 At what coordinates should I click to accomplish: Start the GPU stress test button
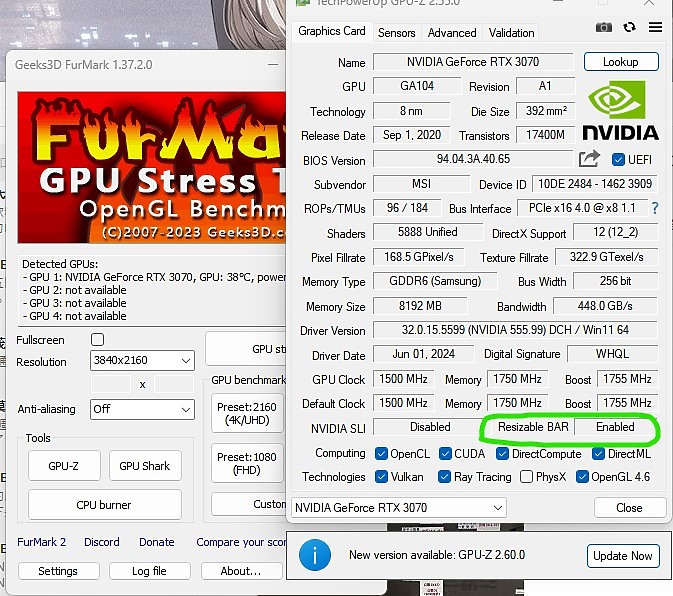pyautogui.click(x=246, y=349)
